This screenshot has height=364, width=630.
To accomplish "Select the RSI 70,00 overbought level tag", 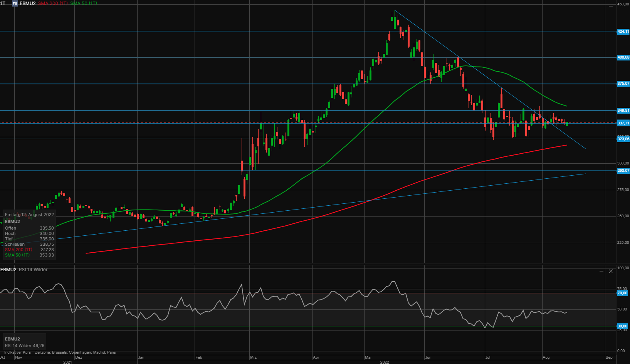I will [x=622, y=293].
